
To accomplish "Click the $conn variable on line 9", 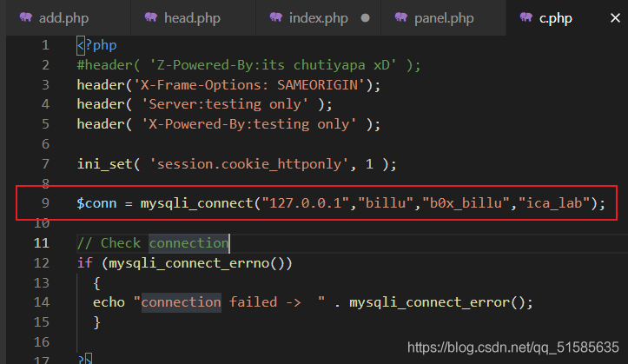I will (x=96, y=203).
